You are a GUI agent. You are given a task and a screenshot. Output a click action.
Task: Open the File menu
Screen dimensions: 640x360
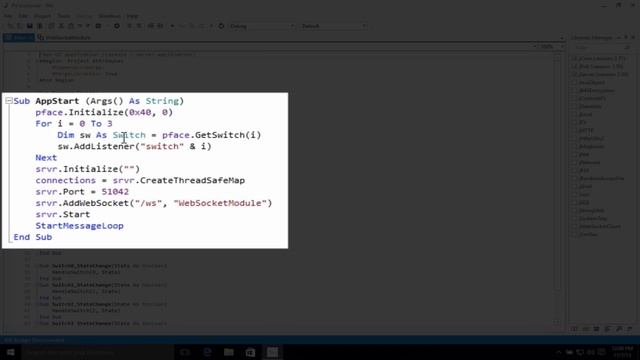click(x=8, y=16)
